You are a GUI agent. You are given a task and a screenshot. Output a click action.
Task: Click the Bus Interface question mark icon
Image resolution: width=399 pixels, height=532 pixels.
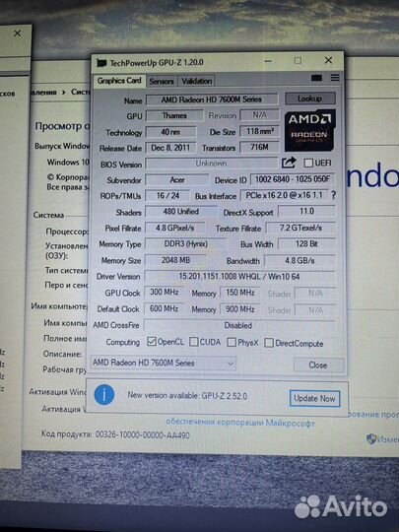(x=334, y=195)
